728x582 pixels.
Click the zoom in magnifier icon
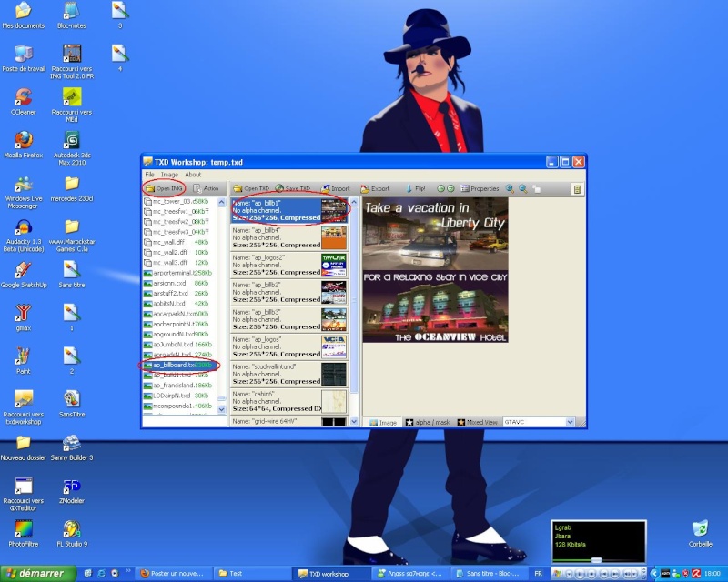point(510,188)
